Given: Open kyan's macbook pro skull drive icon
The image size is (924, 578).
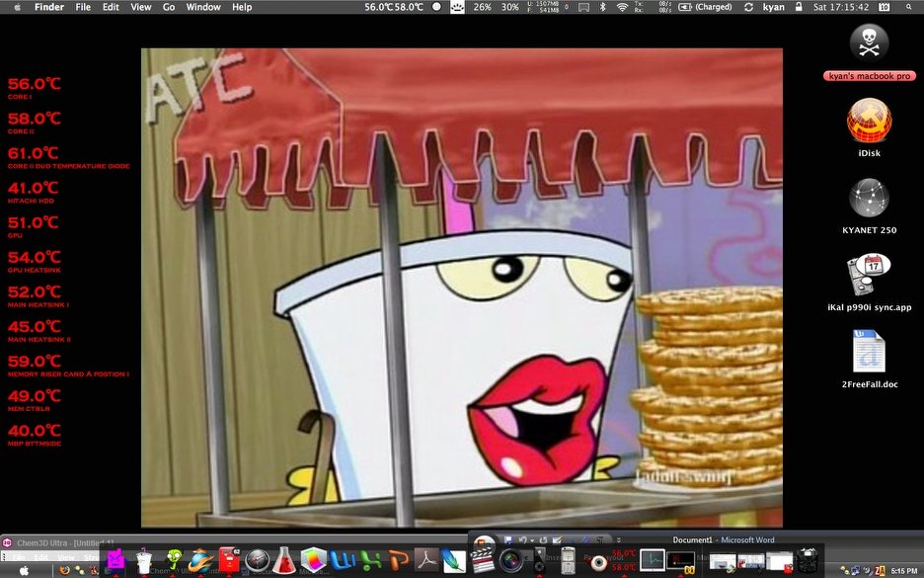Looking at the screenshot, I should 869,43.
